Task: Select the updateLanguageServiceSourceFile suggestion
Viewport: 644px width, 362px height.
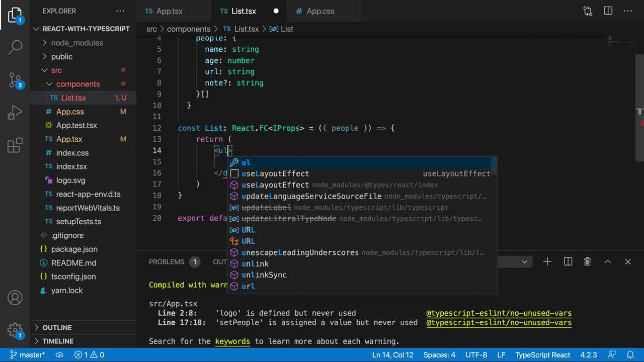Action: coord(362,196)
